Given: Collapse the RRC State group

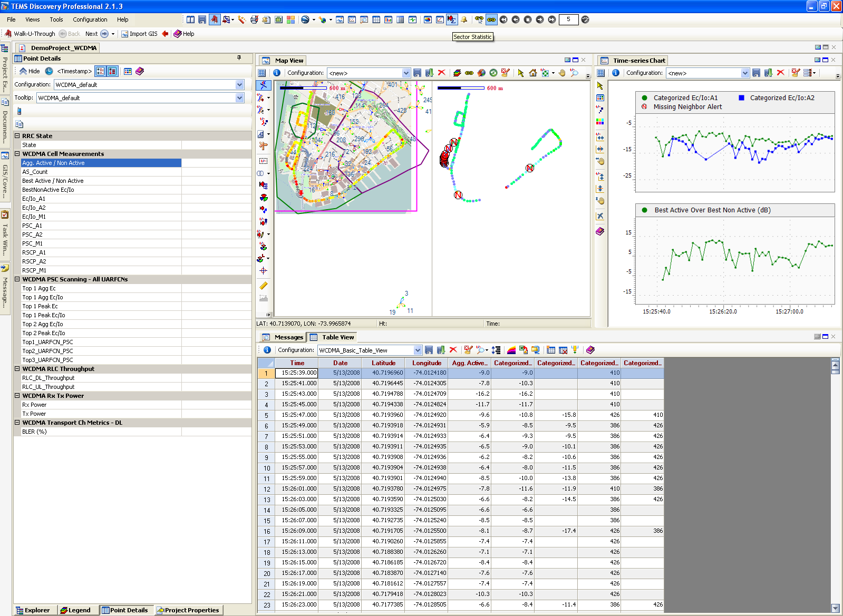Looking at the screenshot, I should tap(17, 135).
